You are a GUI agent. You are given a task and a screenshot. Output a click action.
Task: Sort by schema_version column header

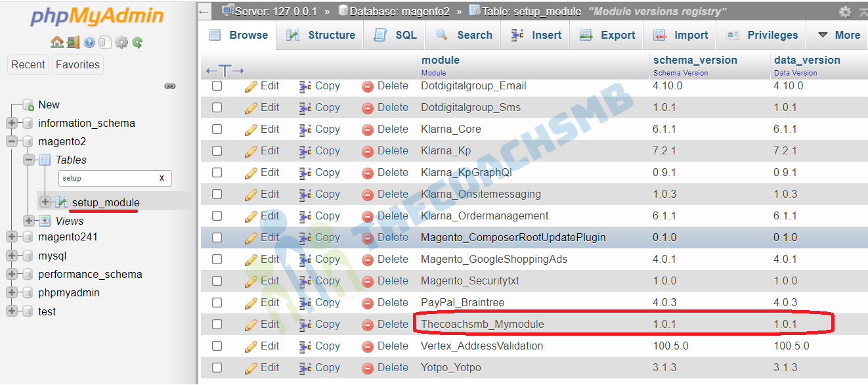(695, 60)
